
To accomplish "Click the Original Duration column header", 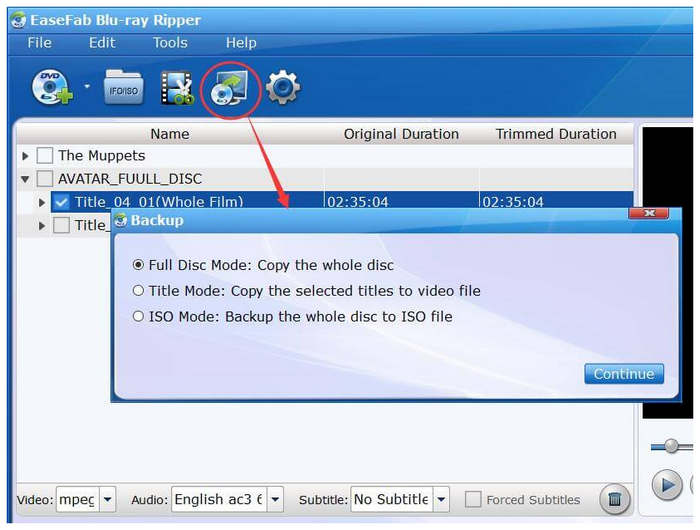I will [401, 134].
